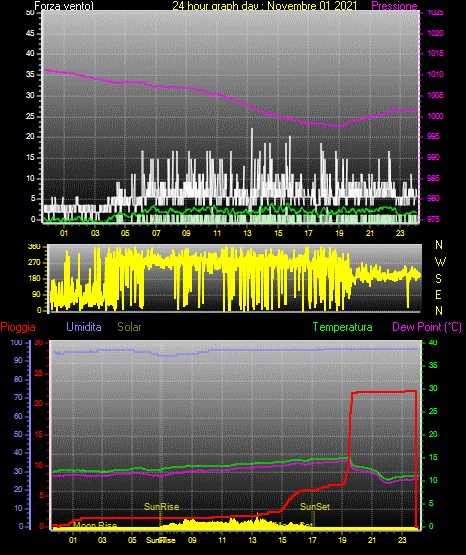Click green '10' on the temperature axis
The image size is (466, 555).
tap(433, 480)
